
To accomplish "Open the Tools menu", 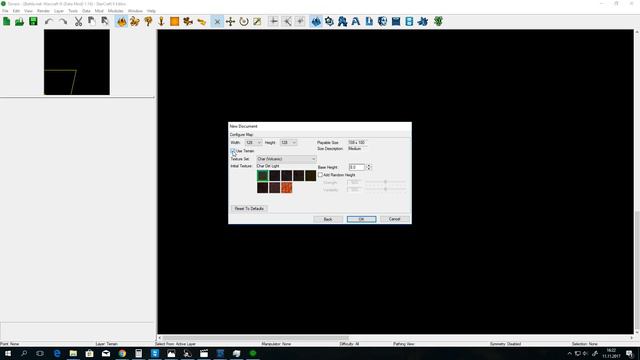I will coord(73,11).
